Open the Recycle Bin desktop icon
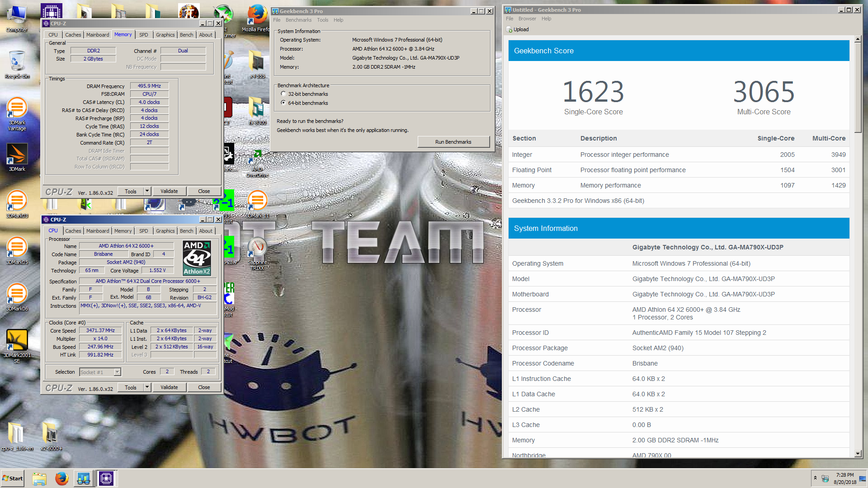 (17, 65)
